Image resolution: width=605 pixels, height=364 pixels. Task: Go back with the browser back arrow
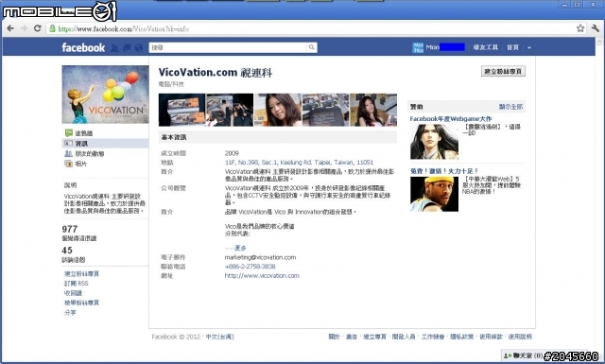[10, 28]
